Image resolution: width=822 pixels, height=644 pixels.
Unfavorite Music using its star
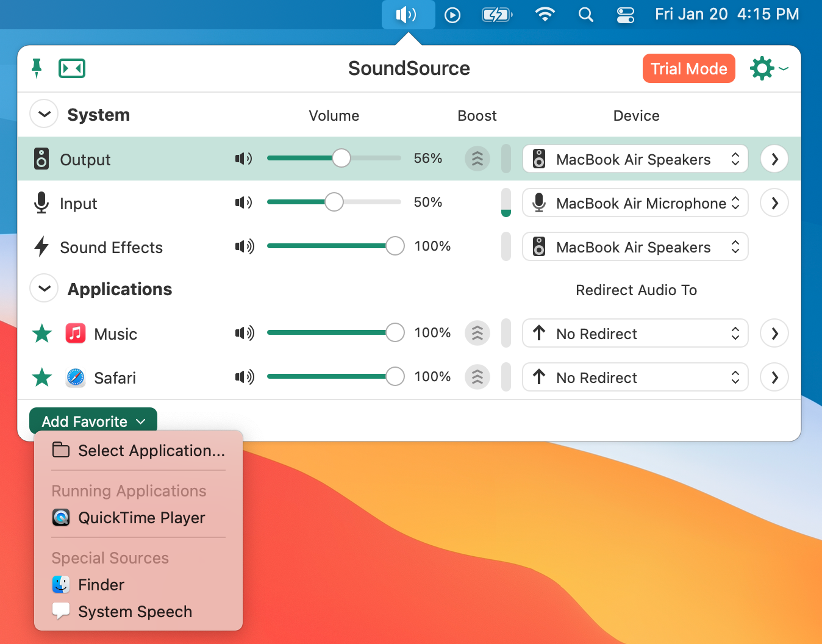[42, 333]
